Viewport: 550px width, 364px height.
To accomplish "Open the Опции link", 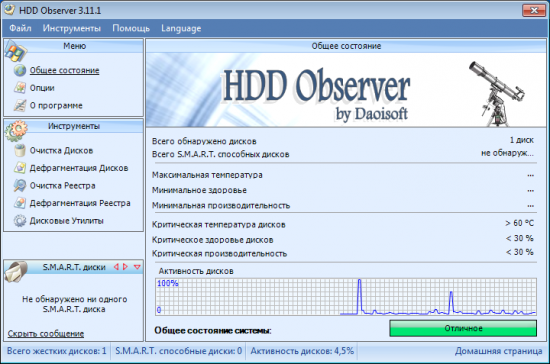I will click(x=42, y=88).
